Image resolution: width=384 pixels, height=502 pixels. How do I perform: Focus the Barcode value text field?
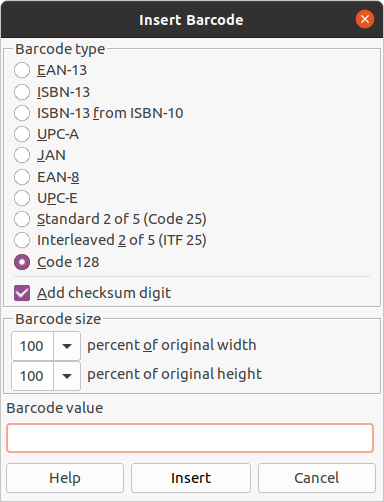click(190, 438)
